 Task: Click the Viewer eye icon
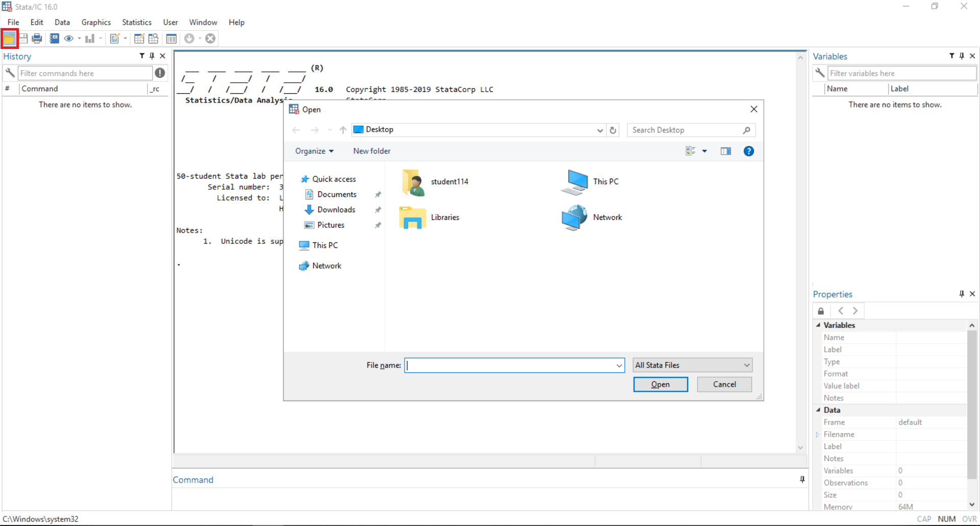[x=69, y=38]
